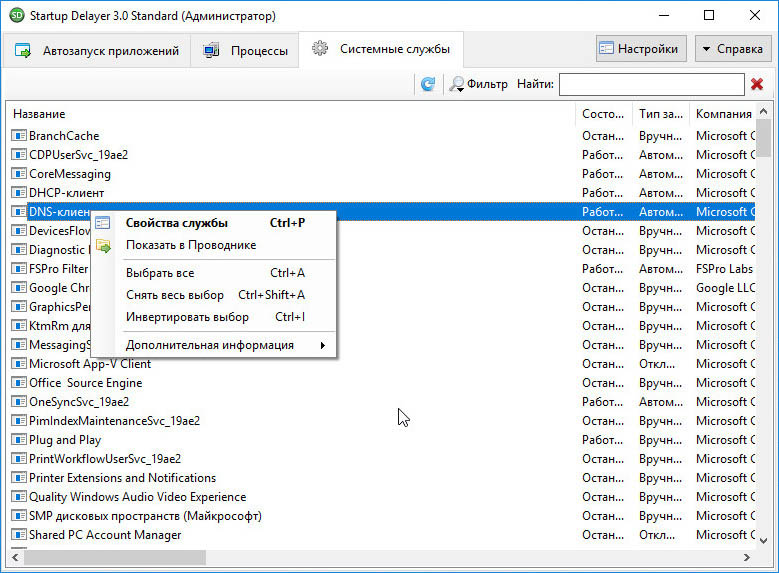The width and height of the screenshot is (779, 573).
Task: Select the DHCP-клиент service name
Action: (67, 193)
